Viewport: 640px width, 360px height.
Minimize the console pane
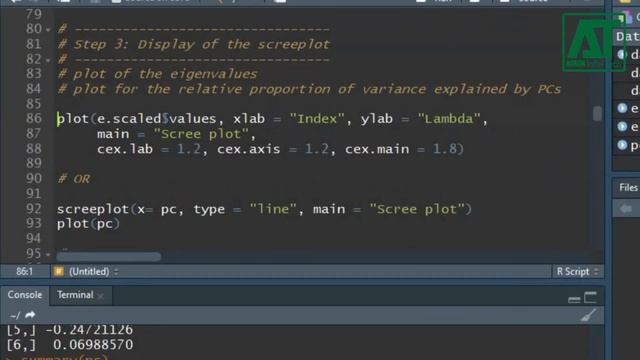coord(574,300)
